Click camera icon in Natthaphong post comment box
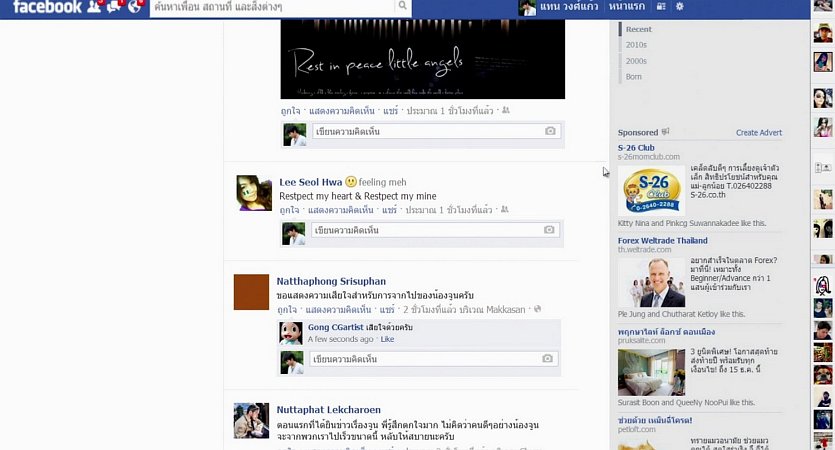This screenshot has width=835, height=450. [547, 359]
